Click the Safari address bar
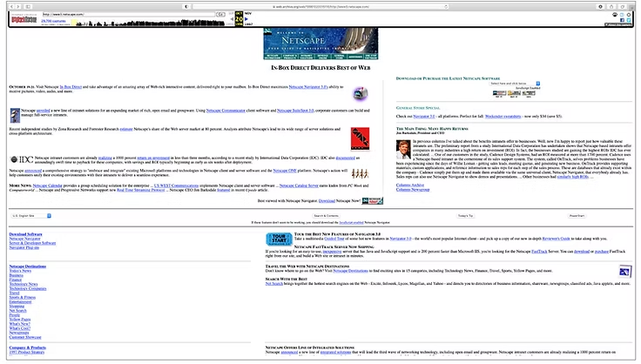The height and width of the screenshot is (364, 641). coord(320,7)
